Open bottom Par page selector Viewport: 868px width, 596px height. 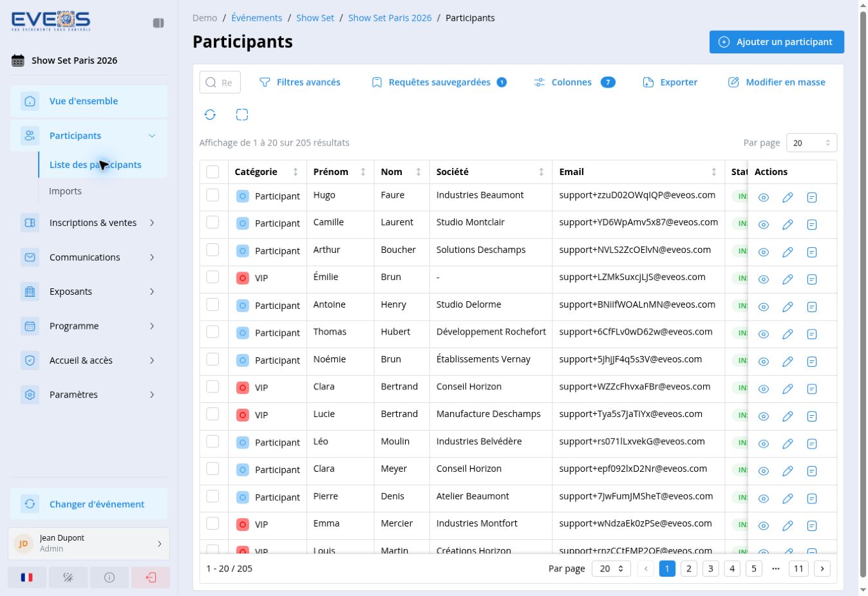pyautogui.click(x=611, y=568)
